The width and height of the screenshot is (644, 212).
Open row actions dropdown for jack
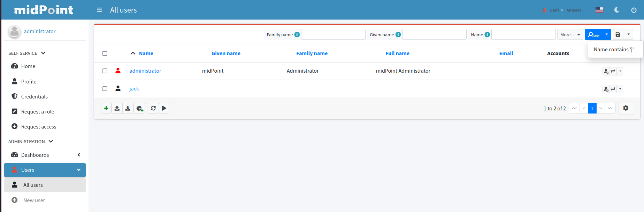click(x=620, y=89)
